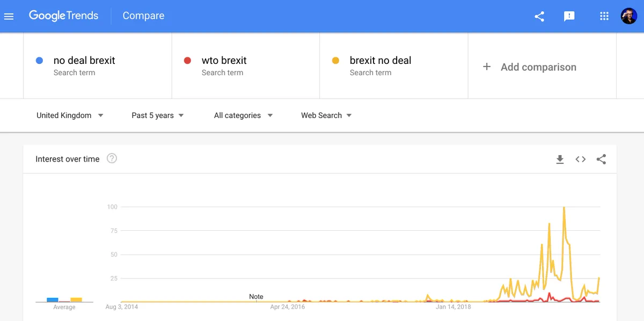
Task: Open the Google apps grid
Action: point(604,16)
